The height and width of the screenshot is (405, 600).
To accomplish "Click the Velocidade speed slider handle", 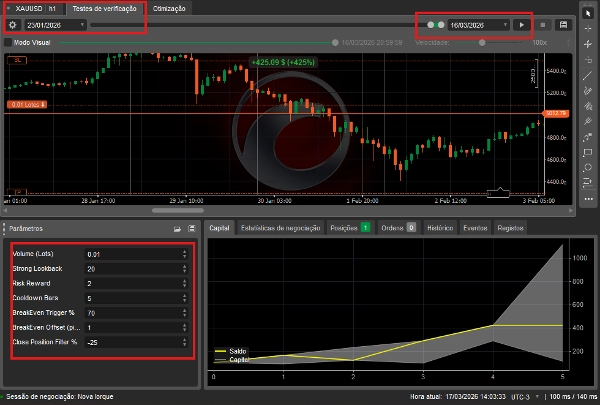I will [483, 43].
